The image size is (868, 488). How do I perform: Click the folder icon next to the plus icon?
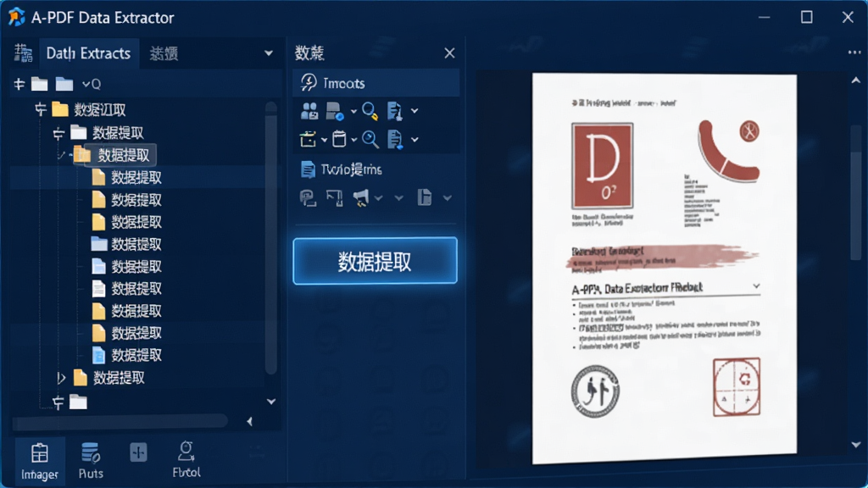[x=39, y=84]
